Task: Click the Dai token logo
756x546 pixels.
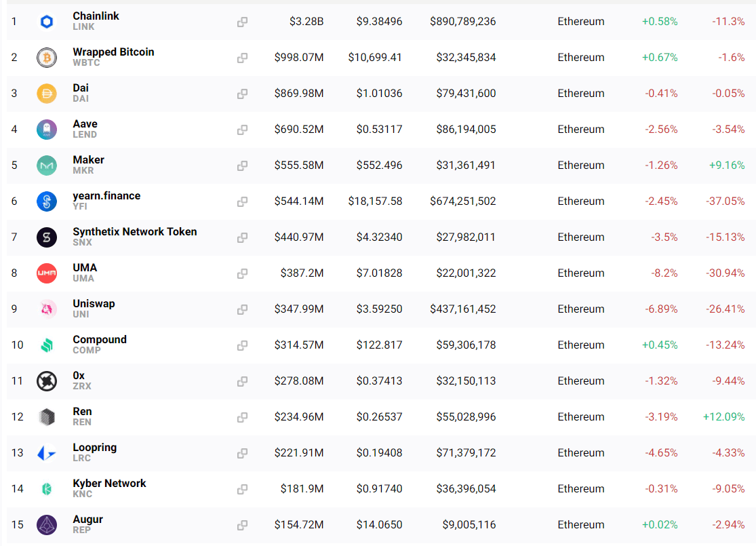Action: [47, 94]
